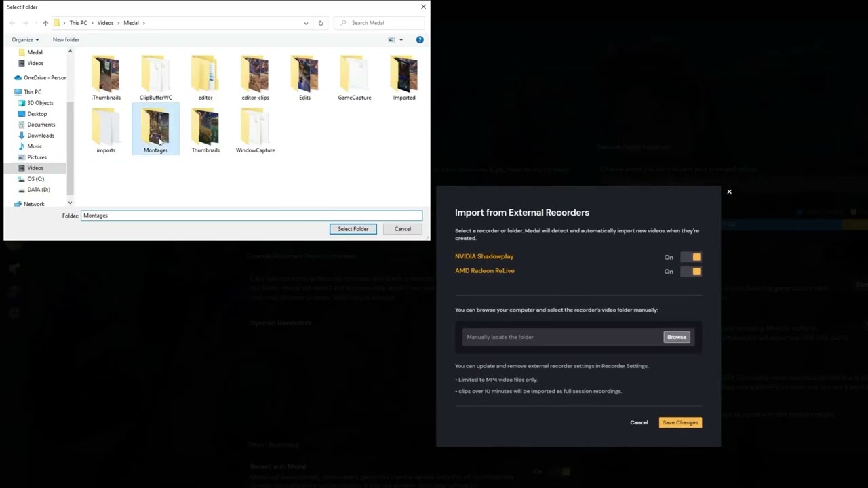Select the Edits folder
Screen dimensions: 868x488
(x=304, y=78)
